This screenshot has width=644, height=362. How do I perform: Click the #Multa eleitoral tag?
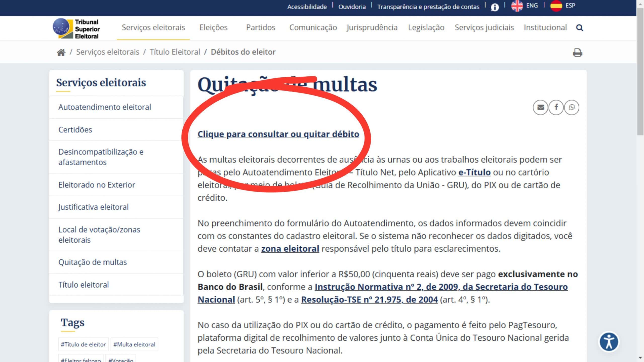134,344
